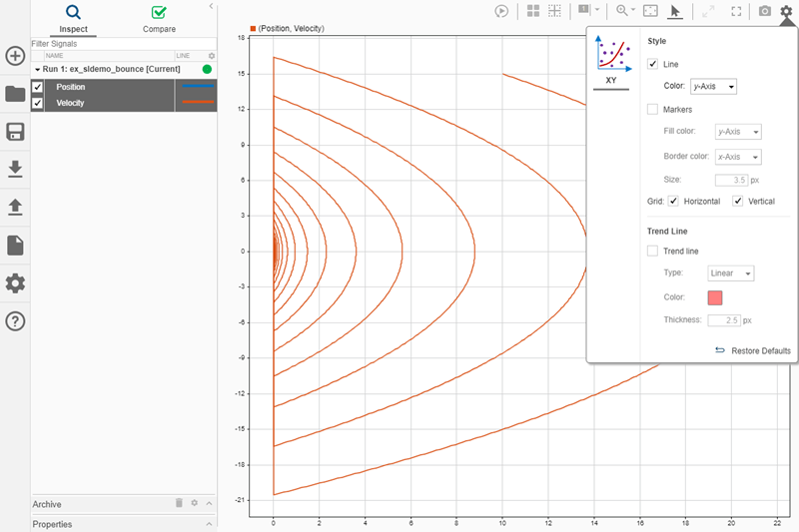Viewport: 799px width, 532px height.
Task: Click the maximize subplot diagonal arrows icon
Action: pos(708,11)
